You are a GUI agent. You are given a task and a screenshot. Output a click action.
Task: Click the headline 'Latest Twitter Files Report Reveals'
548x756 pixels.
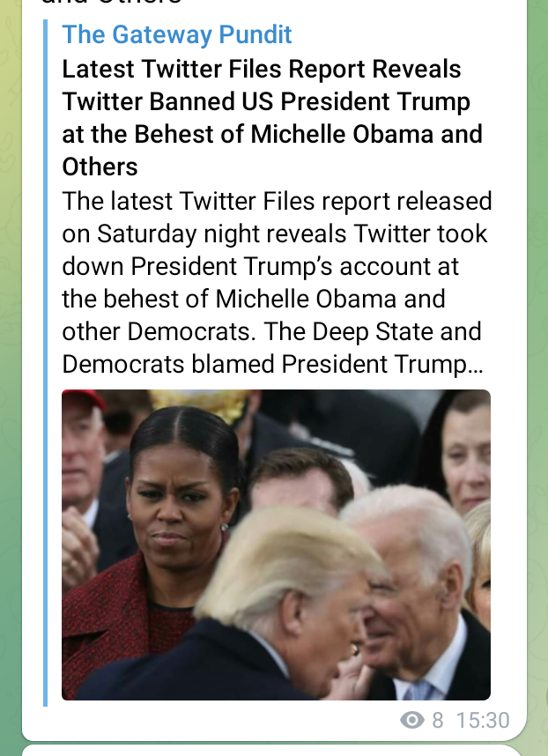262,69
